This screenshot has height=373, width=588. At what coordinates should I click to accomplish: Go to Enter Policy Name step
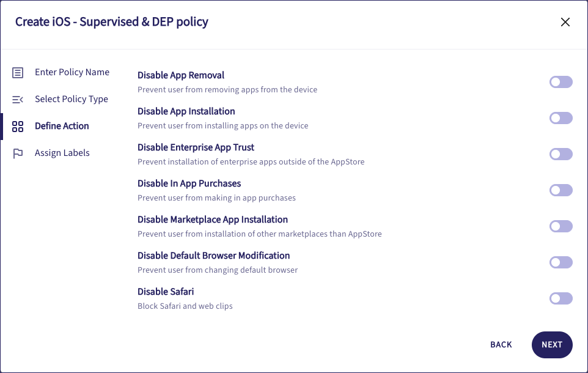coord(72,72)
